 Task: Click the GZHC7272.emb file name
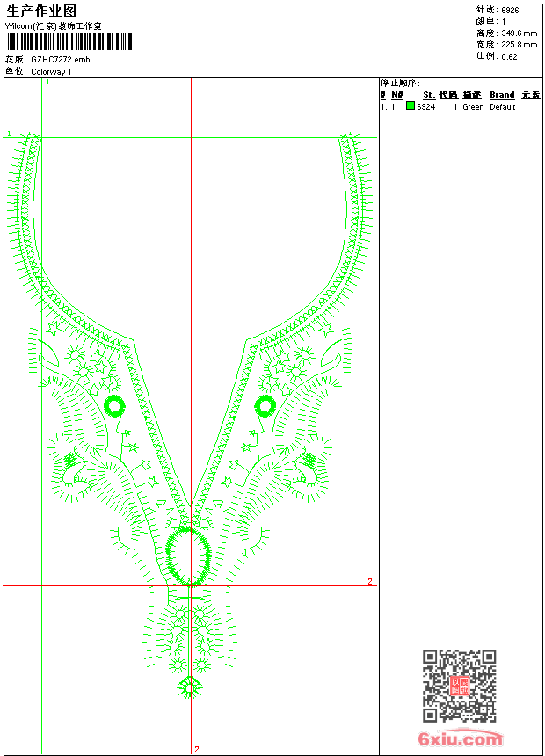coord(60,60)
